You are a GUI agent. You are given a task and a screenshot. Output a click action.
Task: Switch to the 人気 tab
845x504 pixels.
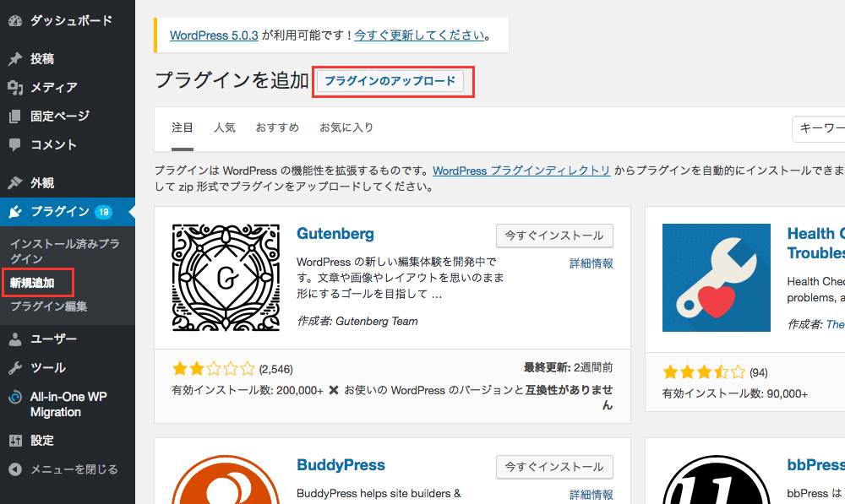pos(225,127)
